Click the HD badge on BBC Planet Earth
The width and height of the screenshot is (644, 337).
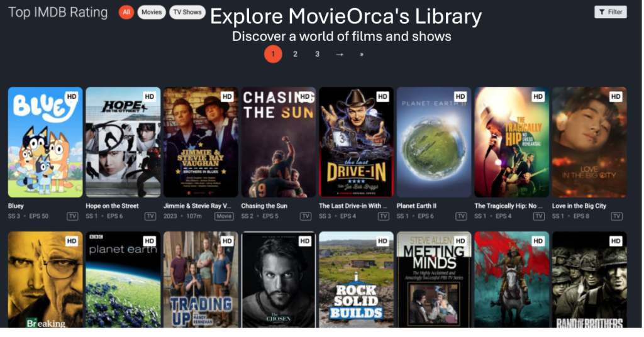(150, 241)
